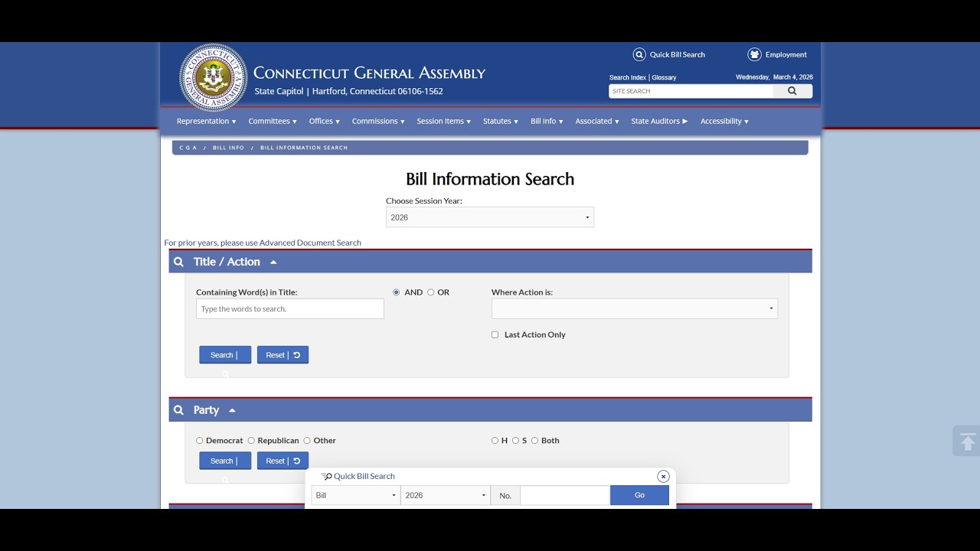Click the Containing Words in Title field
The width and height of the screenshot is (980, 551).
(x=290, y=308)
